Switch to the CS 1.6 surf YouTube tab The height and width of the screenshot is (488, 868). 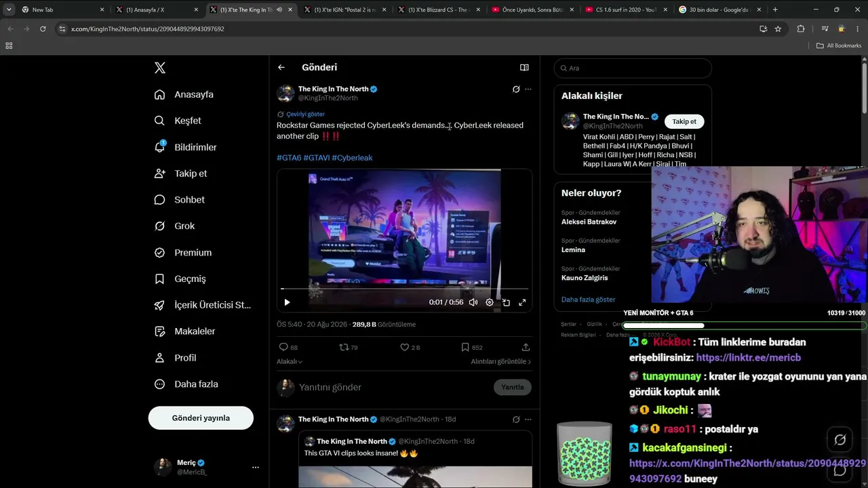pyautogui.click(x=627, y=9)
